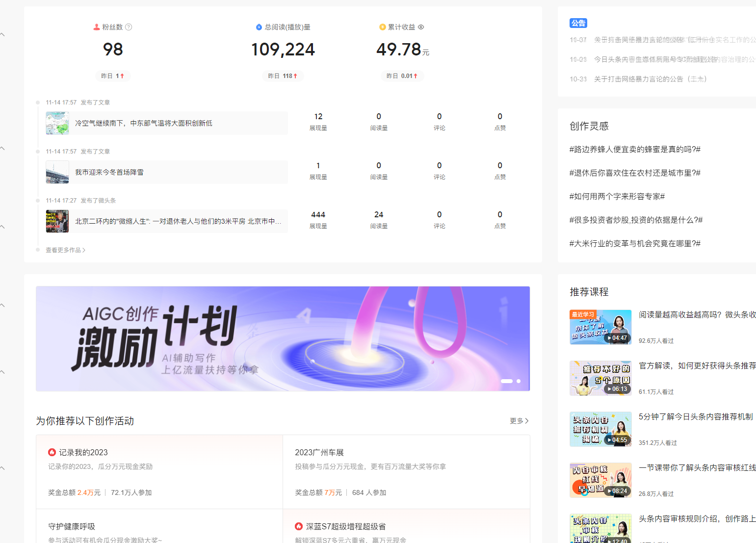Play the 04:47 course video thumbnail
This screenshot has width=756, height=543.
(x=600, y=327)
